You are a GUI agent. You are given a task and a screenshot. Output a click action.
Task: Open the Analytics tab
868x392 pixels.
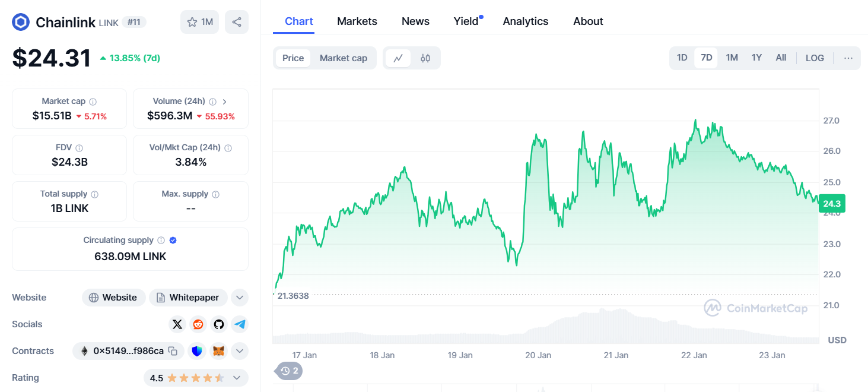(526, 21)
